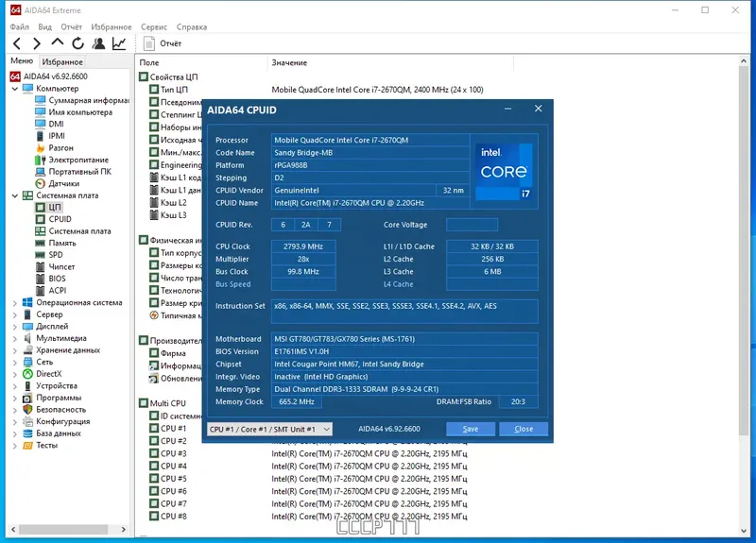Expand the Тесты tree node

click(14, 446)
